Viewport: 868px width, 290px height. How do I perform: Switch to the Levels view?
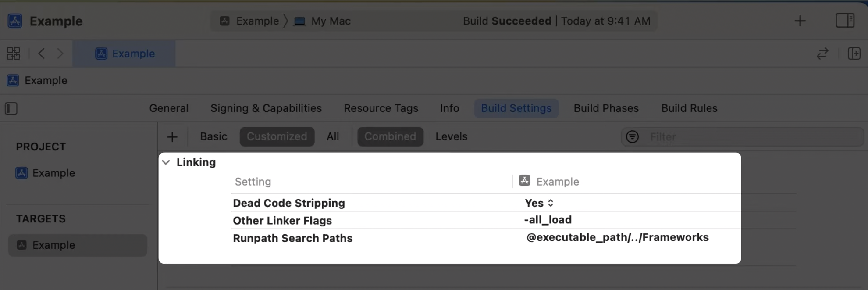point(451,136)
